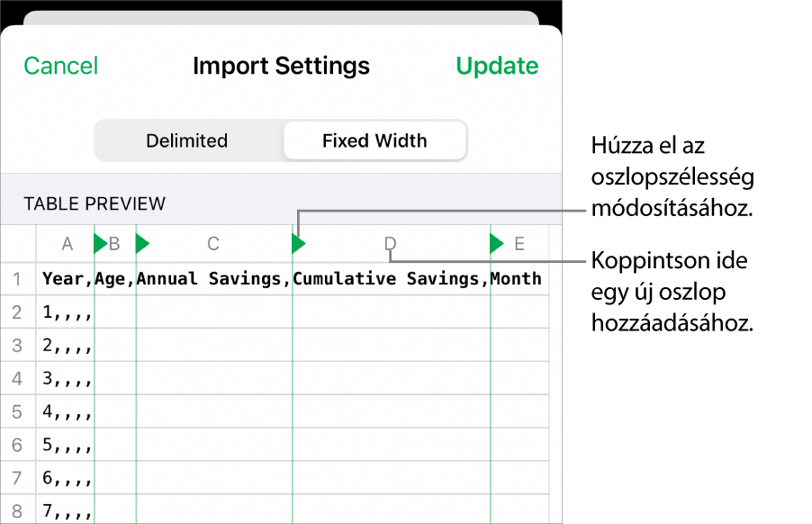
Task: Tap column header B
Action: pos(115,243)
